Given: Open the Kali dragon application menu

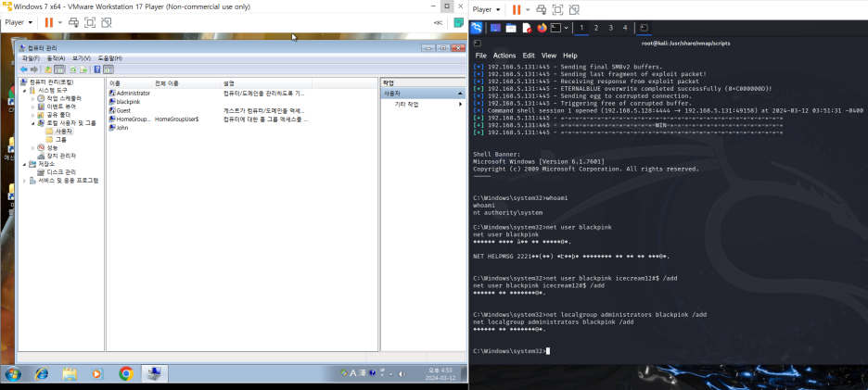Looking at the screenshot, I should (x=476, y=27).
